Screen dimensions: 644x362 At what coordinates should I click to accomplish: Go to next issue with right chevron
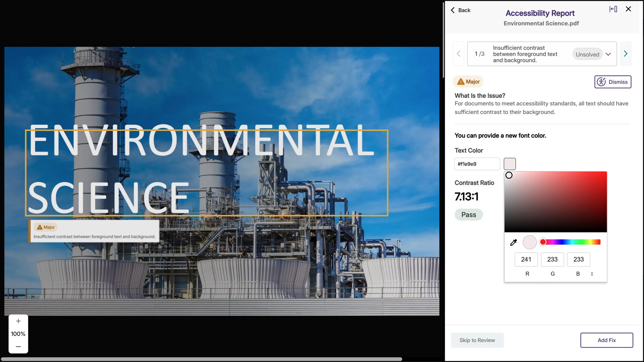pos(625,54)
